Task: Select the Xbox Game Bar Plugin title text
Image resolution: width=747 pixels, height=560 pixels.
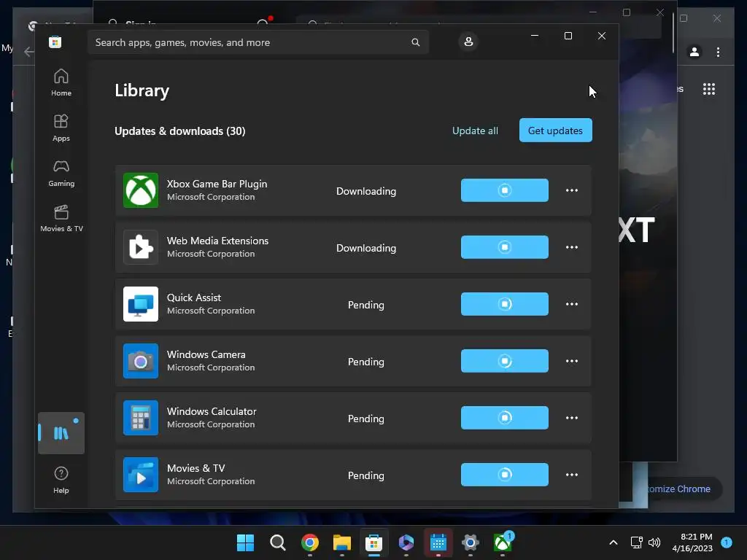Action: [x=217, y=184]
